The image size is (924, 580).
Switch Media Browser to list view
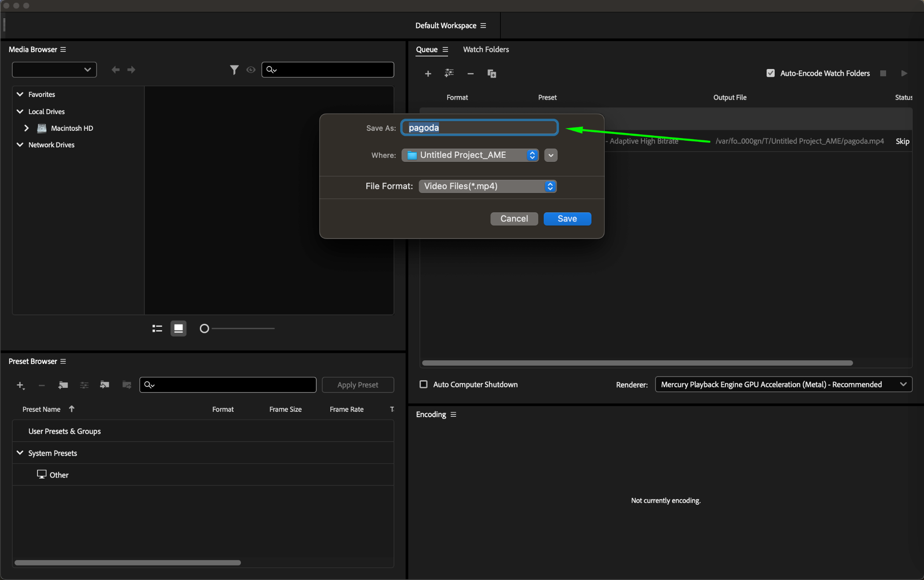pos(157,328)
